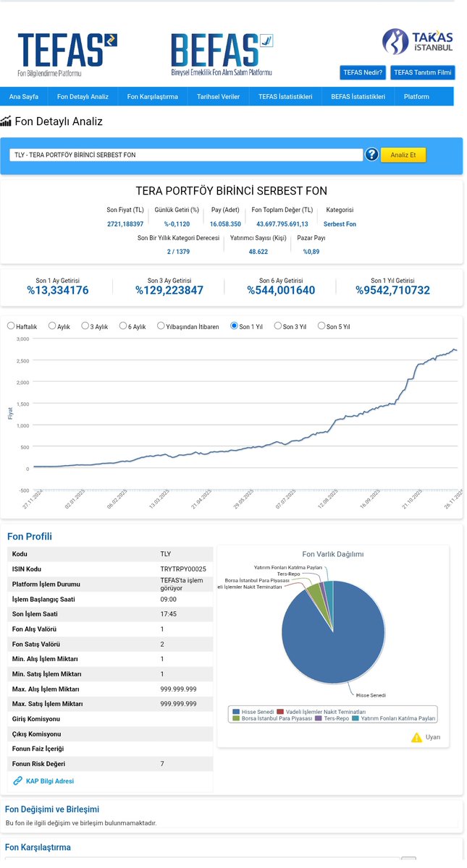This screenshot has height=868, width=467.
Task: Open the KAP Bilgi Adresi link
Action: [x=50, y=781]
